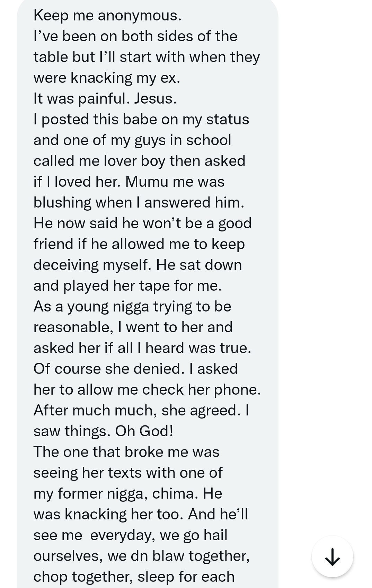Click 'ourselves, we dn blaw together,' text
Image resolution: width=372 pixels, height=588 pixels.
pos(142,556)
